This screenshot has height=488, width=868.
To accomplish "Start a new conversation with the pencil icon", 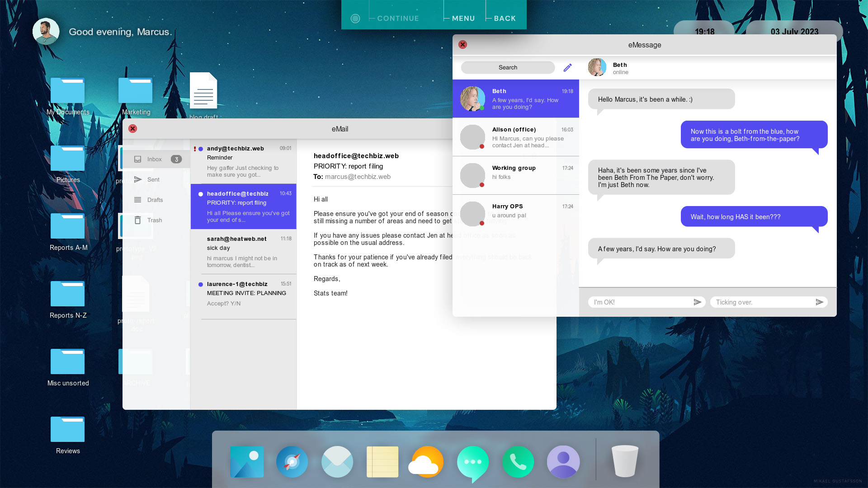I will tap(567, 67).
